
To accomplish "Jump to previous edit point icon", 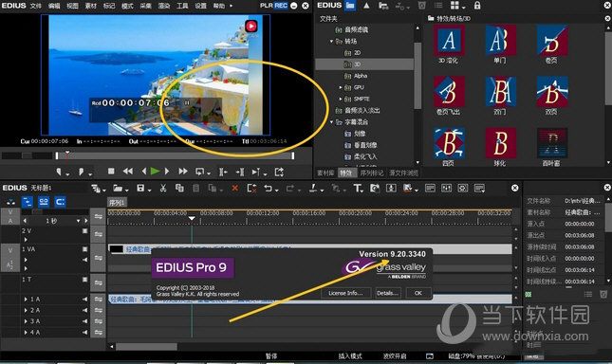I will tap(223, 172).
